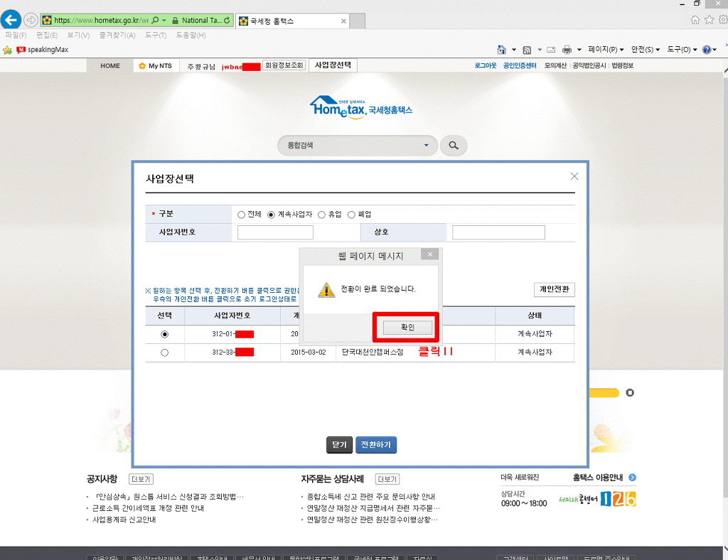Select the 계속사업자 radio button

coord(271,215)
